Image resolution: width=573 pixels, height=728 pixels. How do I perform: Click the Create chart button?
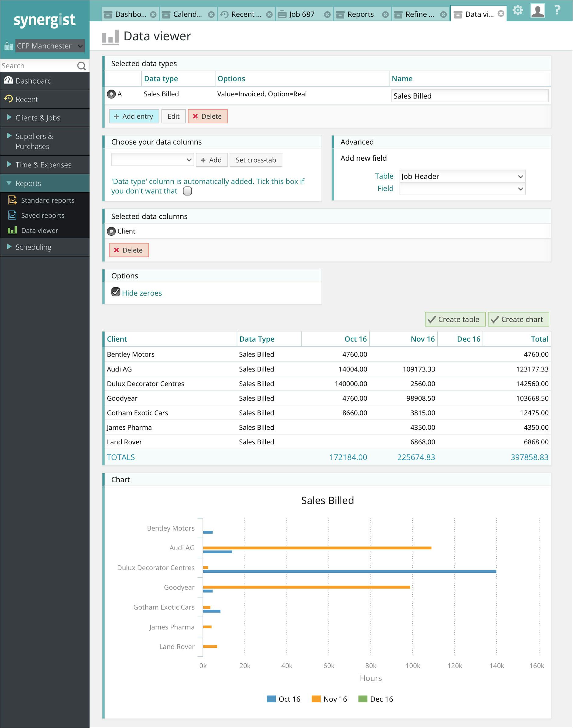click(518, 319)
